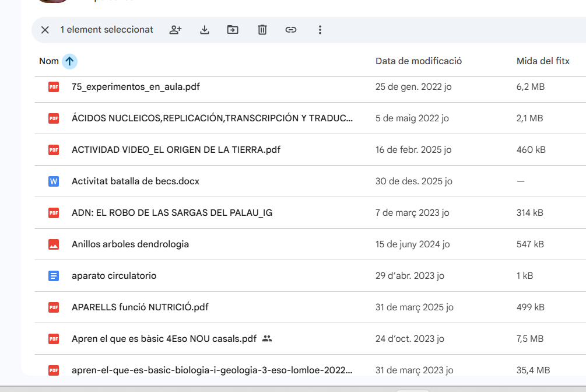Click the share (add person) icon
The width and height of the screenshot is (586, 392).
click(x=176, y=30)
